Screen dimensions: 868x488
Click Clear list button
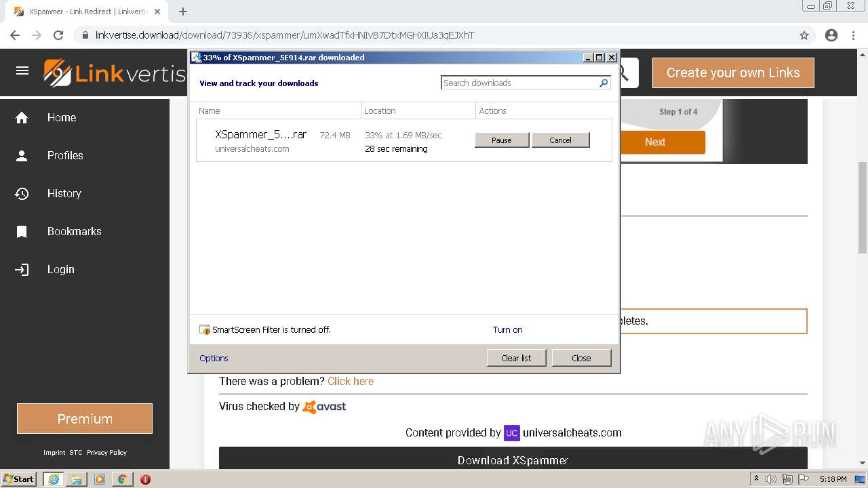pos(516,358)
